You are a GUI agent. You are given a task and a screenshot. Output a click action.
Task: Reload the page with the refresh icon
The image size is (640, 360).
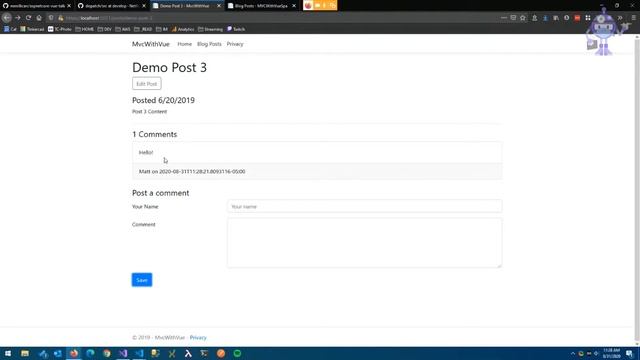pyautogui.click(x=28, y=18)
